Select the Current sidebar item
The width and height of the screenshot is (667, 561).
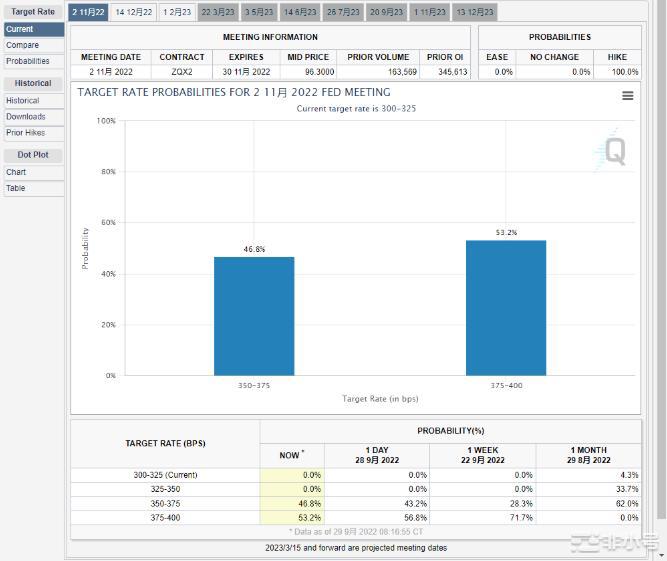[x=20, y=30]
